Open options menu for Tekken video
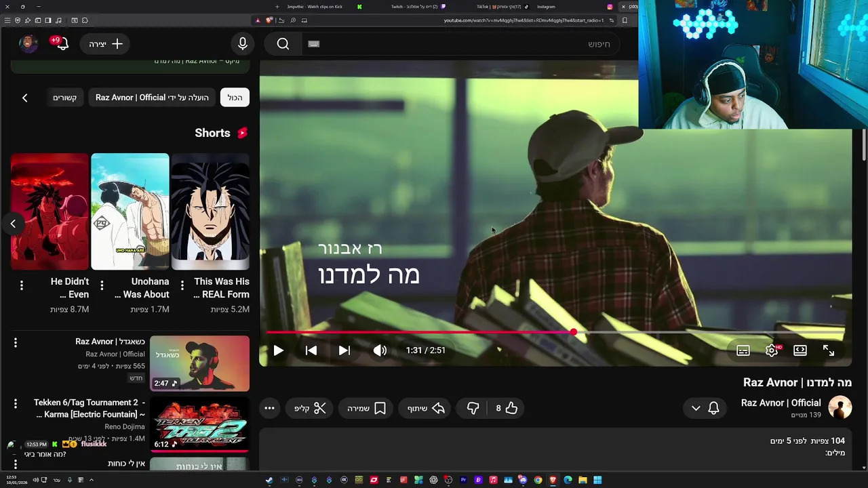Image resolution: width=868 pixels, height=488 pixels. pos(16,404)
